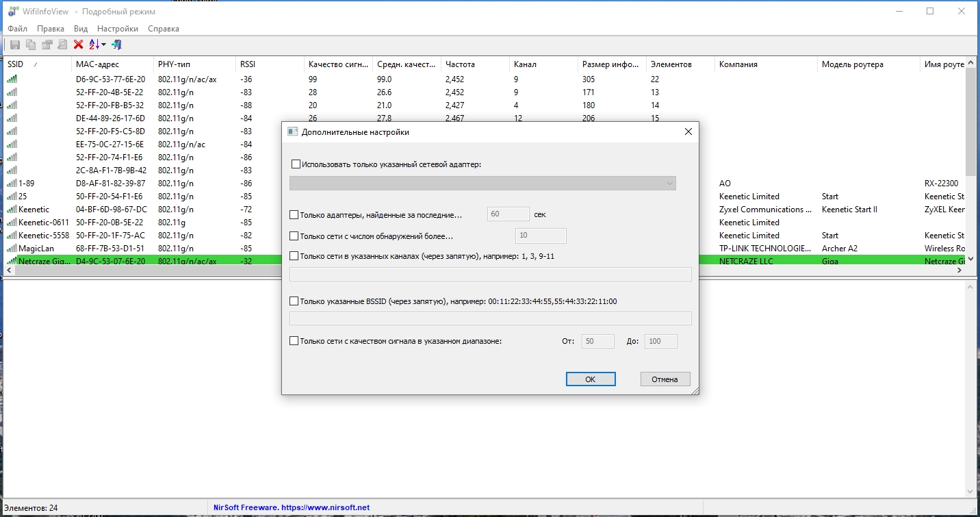Click signal icon in row DE-44-89-26-17-6D
Viewport: 980px width, 517px height.
click(12, 118)
